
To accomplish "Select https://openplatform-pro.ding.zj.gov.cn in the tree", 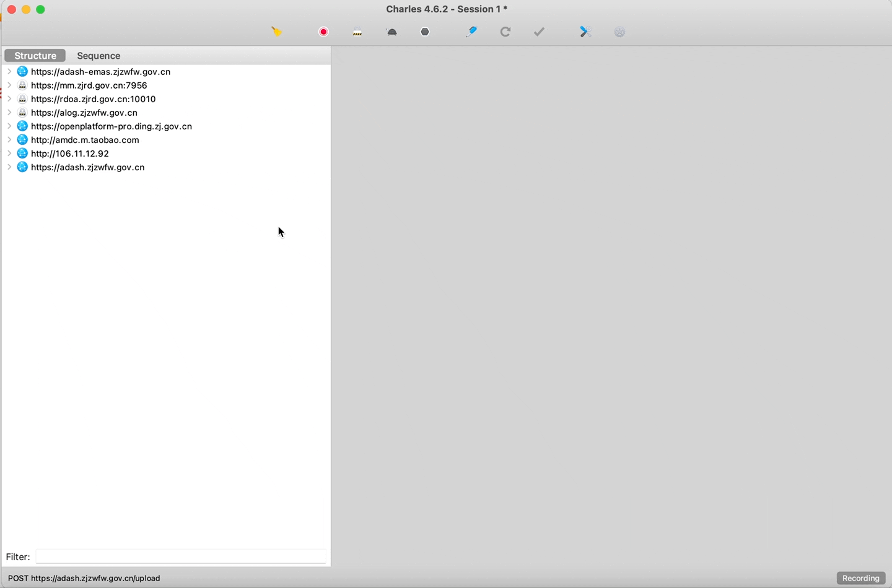I will coord(111,126).
